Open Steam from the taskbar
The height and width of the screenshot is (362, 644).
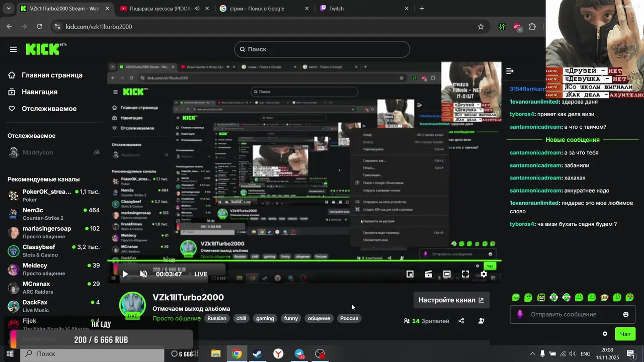click(258, 354)
